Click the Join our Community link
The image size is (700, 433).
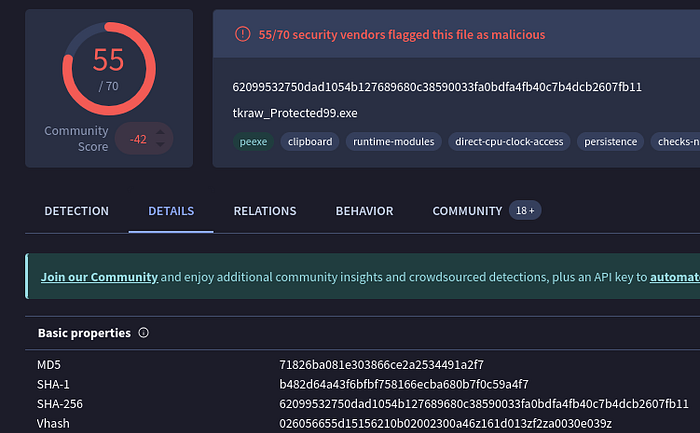point(99,277)
